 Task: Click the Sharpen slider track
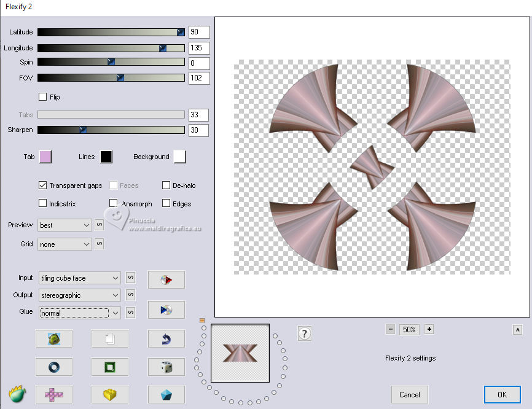point(111,130)
